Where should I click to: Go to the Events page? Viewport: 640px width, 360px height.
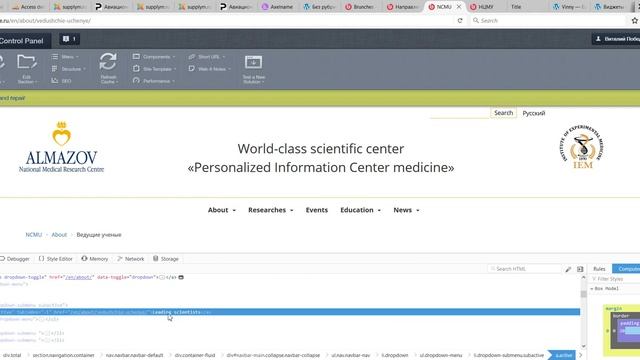[x=317, y=210]
